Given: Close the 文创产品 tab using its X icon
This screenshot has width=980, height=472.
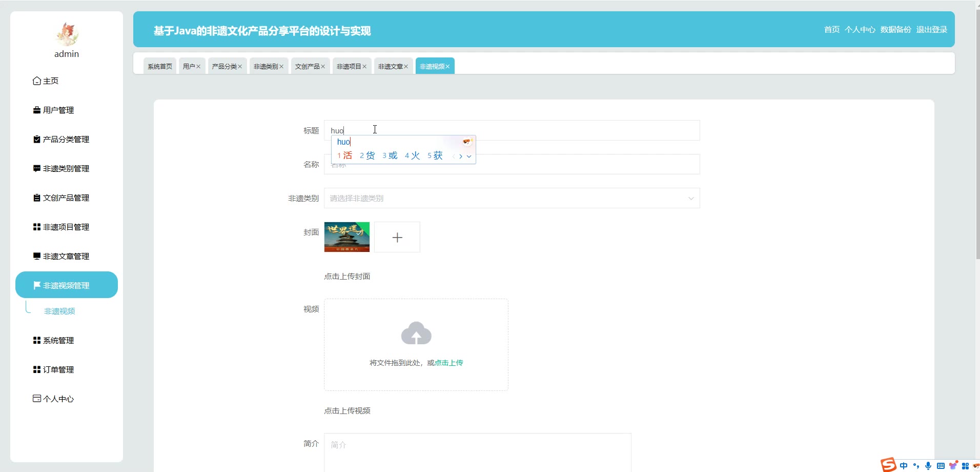Looking at the screenshot, I should (323, 67).
